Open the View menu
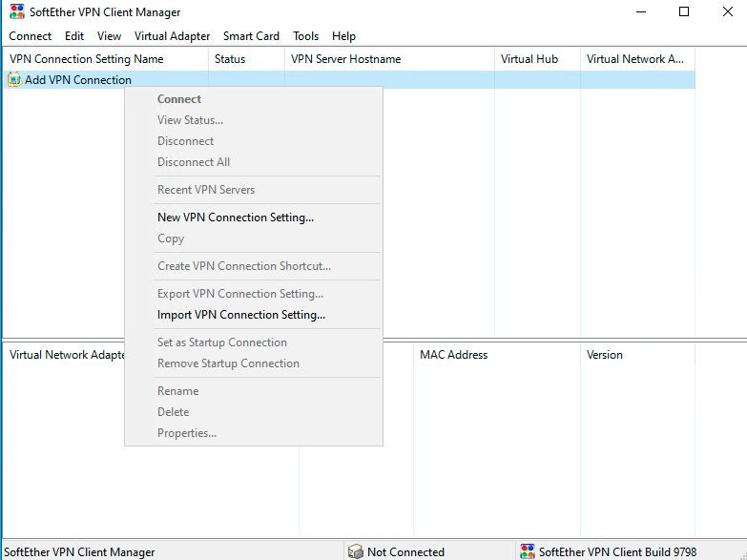The height and width of the screenshot is (560, 747). (109, 36)
